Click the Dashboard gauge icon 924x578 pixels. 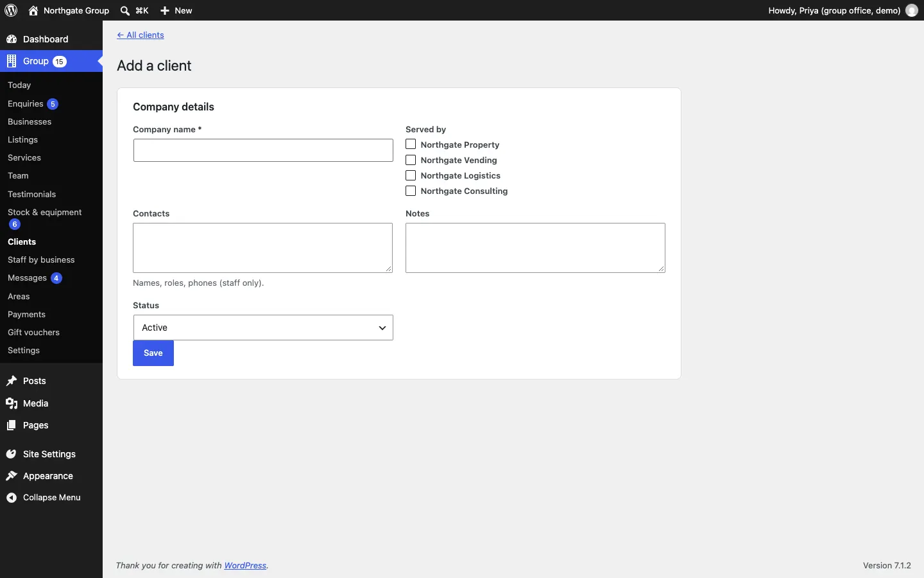tap(12, 39)
